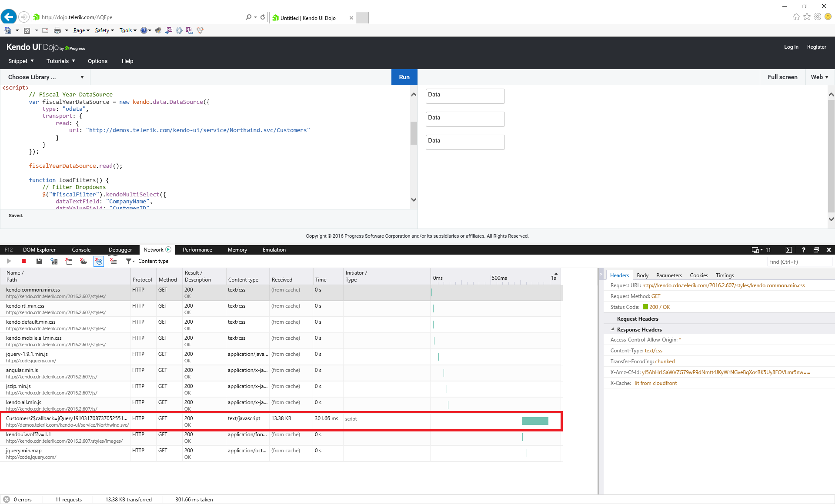Open the Snippet menu
Viewport: 835px width, 504px height.
point(21,61)
